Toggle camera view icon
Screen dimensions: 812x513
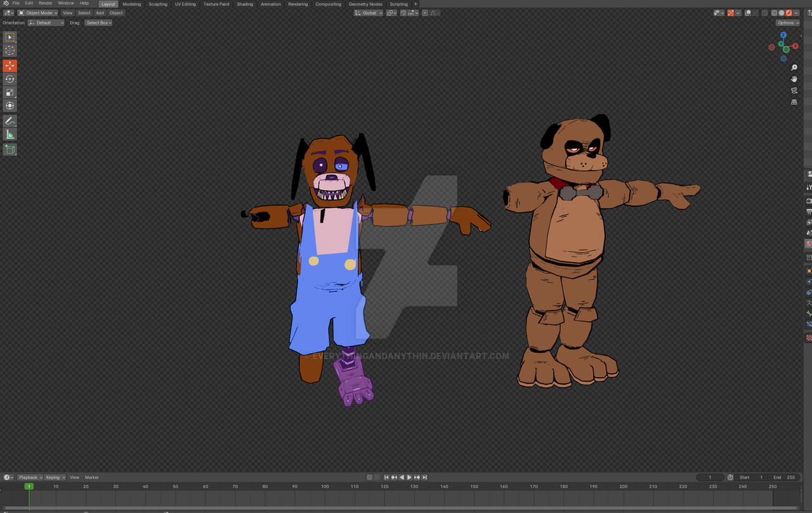(x=794, y=90)
